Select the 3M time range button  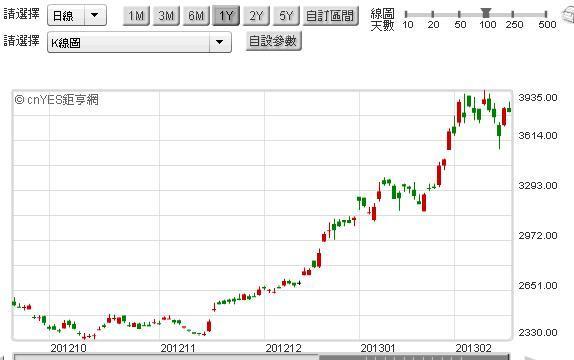(166, 16)
